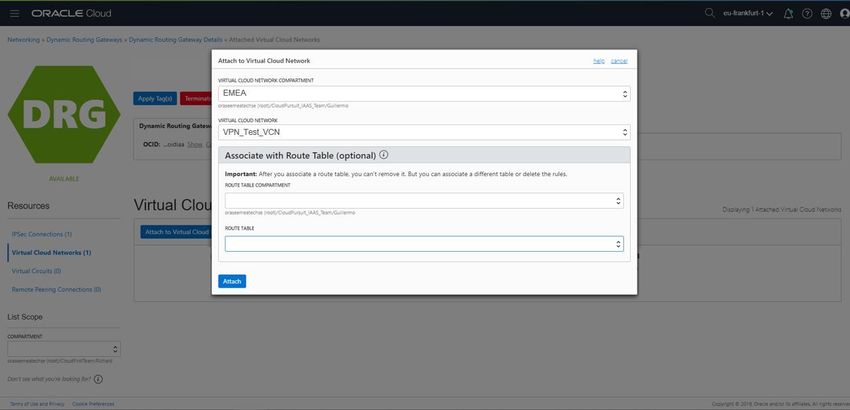Screen dimensions: 850x410
Task: Click the 'Attached Virtual Cloud Networks' breadcrumb text
Action: click(x=274, y=40)
